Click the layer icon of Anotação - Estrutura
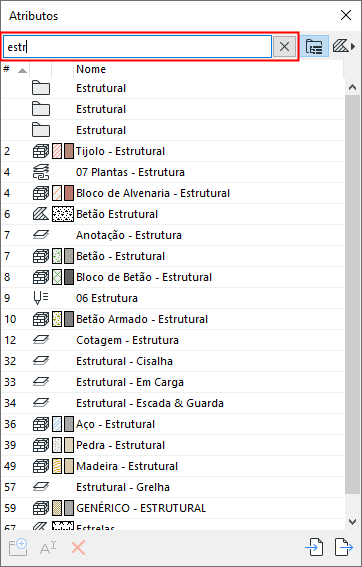 coord(41,235)
